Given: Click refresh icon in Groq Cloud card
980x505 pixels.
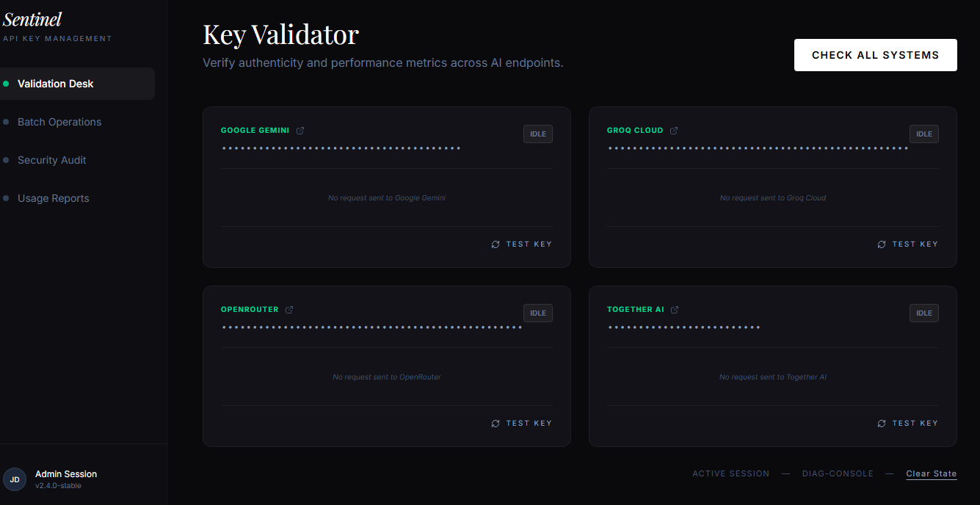Looking at the screenshot, I should pyautogui.click(x=882, y=244).
